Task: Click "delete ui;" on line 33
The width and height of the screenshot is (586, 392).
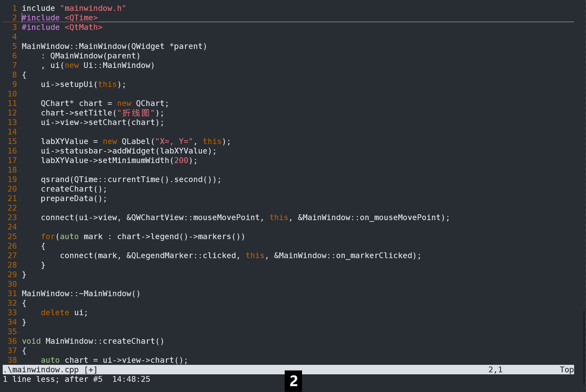Action: tap(65, 313)
